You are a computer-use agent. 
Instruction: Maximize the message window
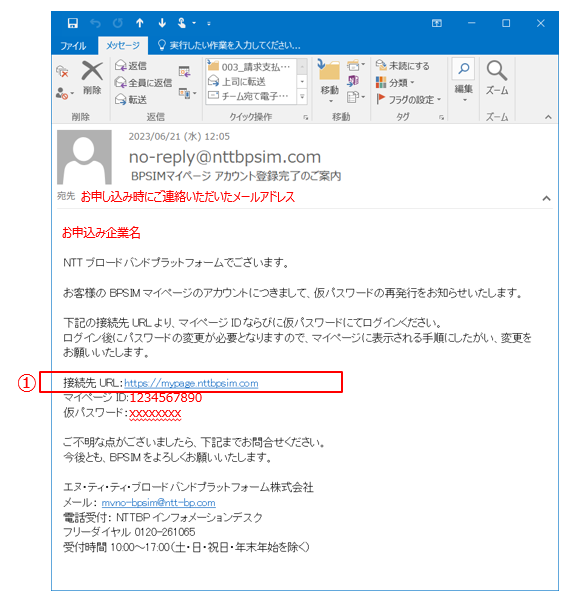(506, 23)
